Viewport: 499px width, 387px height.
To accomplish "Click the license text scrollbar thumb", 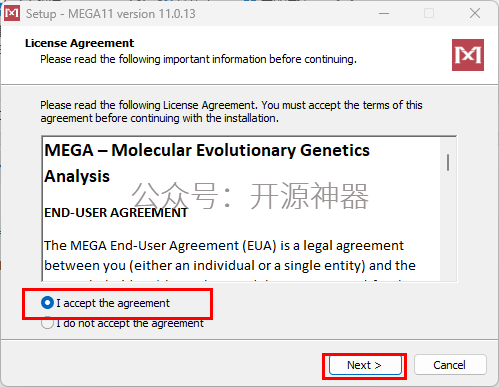I will click(x=448, y=162).
